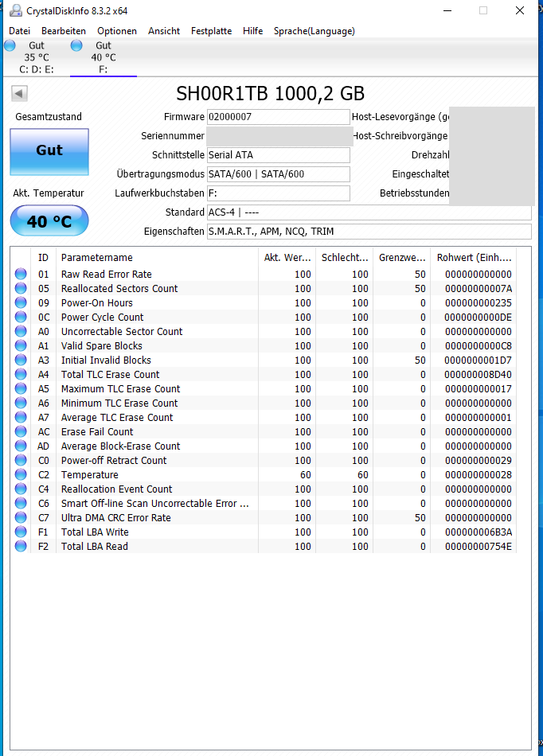Open the Datei menu
Viewport: 543px width, 756px height.
coord(19,31)
